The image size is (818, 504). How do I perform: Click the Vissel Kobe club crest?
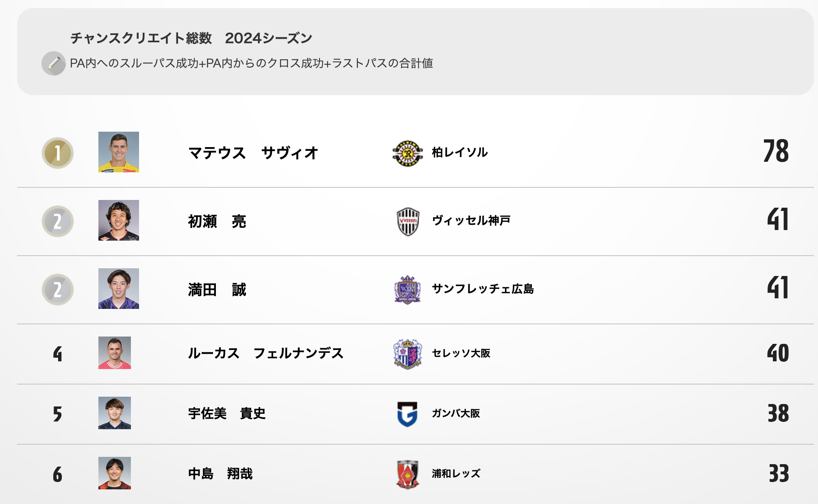408,222
